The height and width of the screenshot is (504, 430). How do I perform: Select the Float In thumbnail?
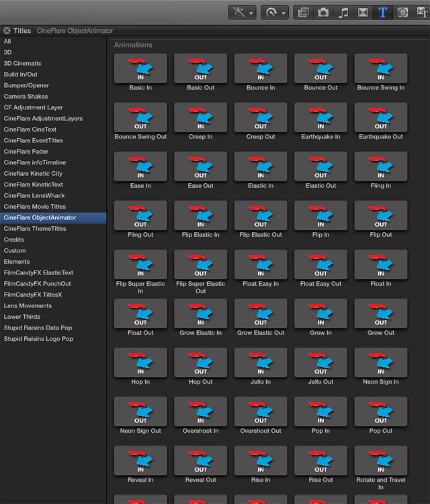click(381, 264)
